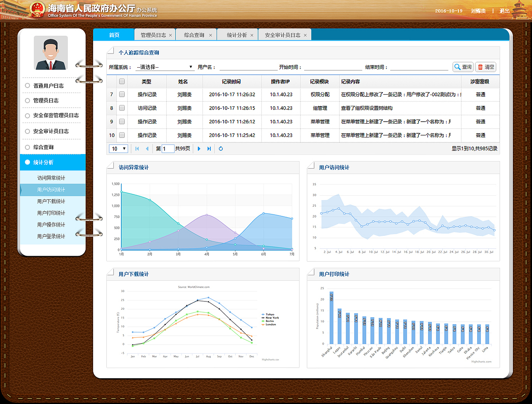The image size is (532, 404).
Task: Click 涉密密级 column header
Action: click(x=480, y=82)
